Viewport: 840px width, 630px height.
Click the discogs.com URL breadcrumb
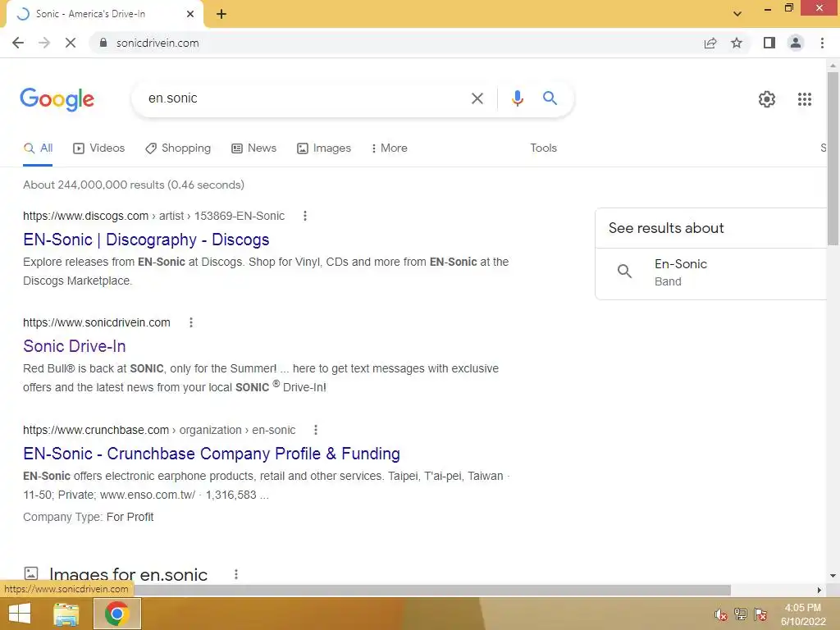tap(153, 216)
